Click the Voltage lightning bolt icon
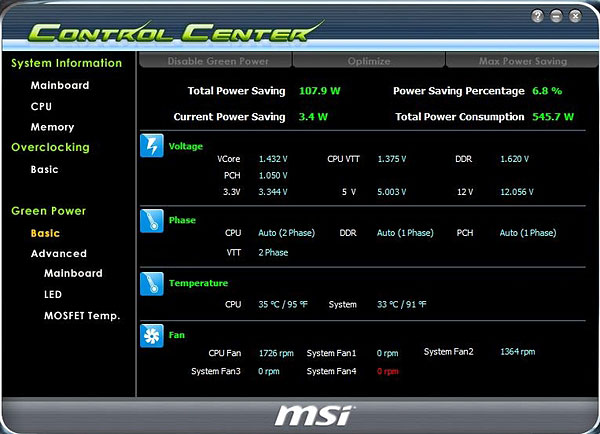Image resolution: width=600 pixels, height=434 pixels. tap(152, 146)
